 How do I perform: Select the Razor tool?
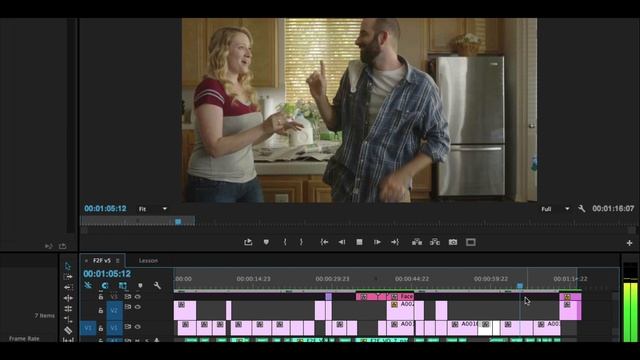[x=68, y=330]
